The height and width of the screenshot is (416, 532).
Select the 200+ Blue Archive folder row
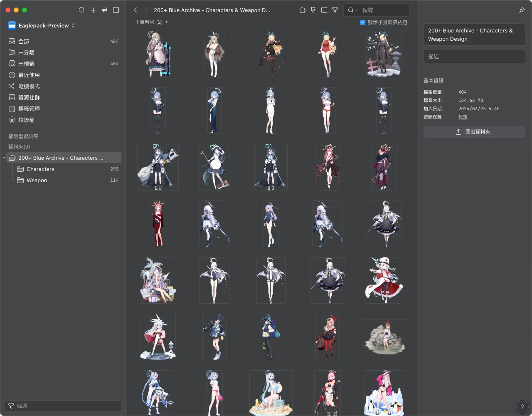[x=63, y=158]
